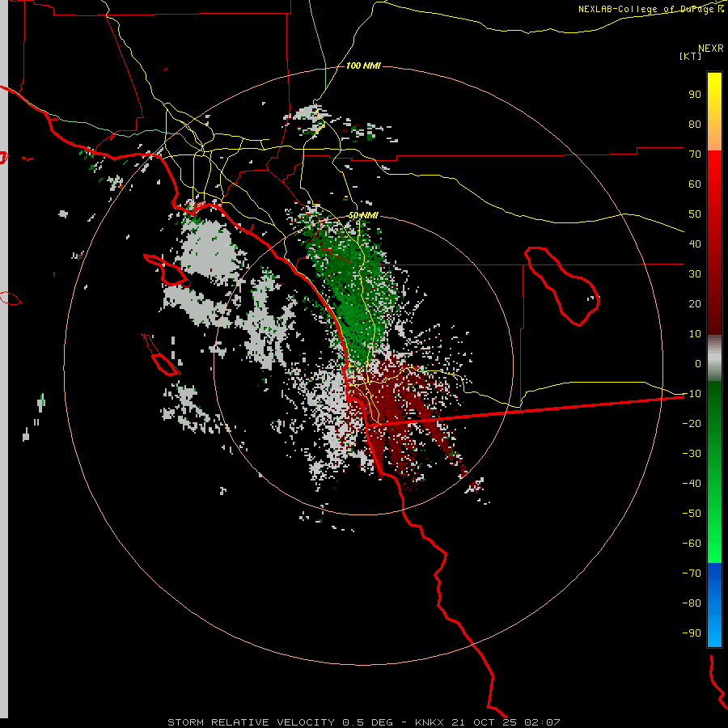The height and width of the screenshot is (728, 728).
Task: Select the -90 value on the color scale
Action: 692,633
